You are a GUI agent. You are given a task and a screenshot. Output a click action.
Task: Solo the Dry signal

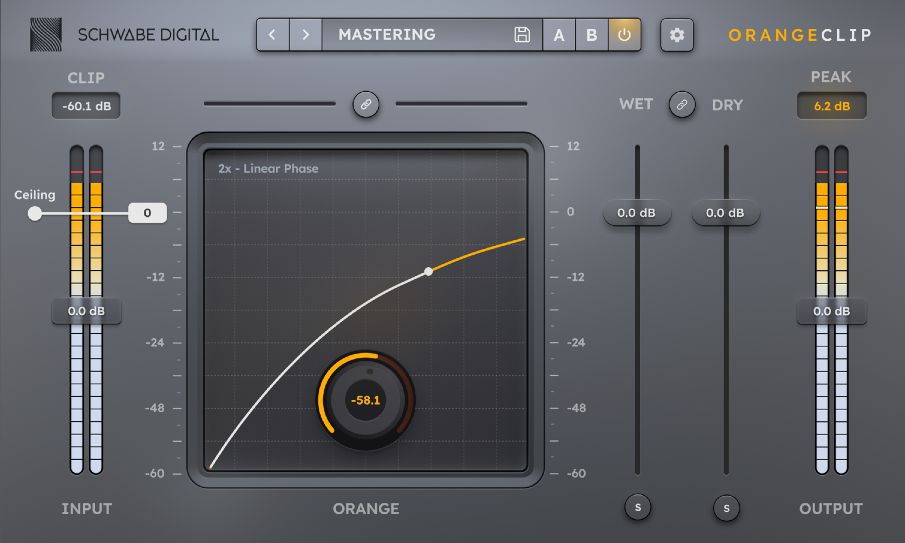coord(726,508)
